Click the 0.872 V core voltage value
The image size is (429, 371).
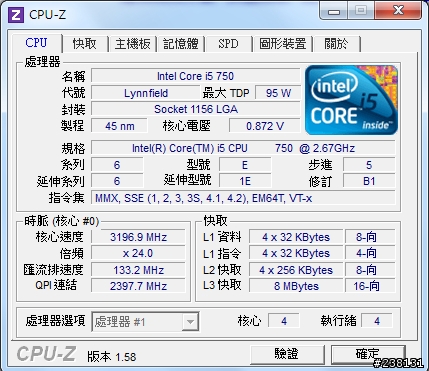click(x=265, y=126)
